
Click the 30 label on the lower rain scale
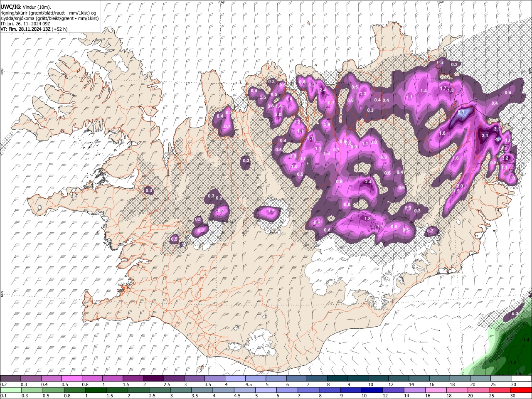514,396
